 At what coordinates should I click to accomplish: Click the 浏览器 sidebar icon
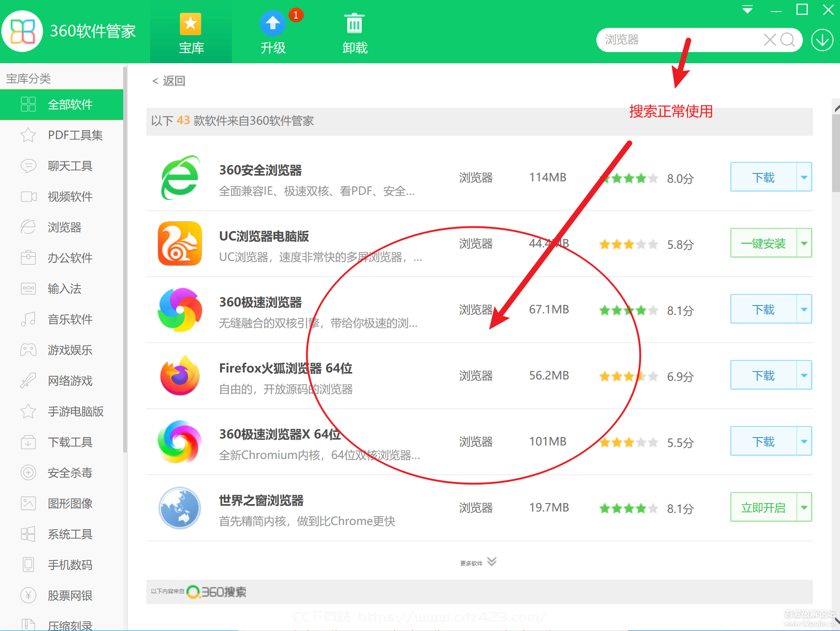click(x=28, y=227)
